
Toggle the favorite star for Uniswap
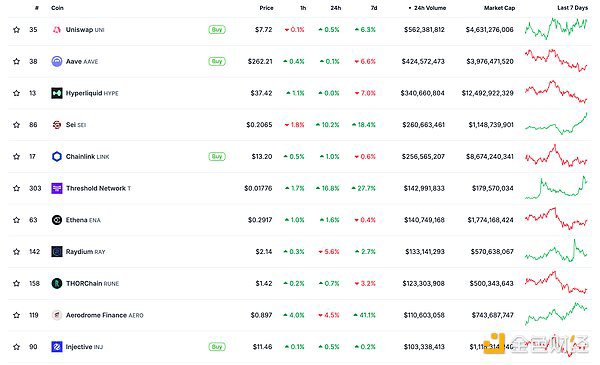16,29
